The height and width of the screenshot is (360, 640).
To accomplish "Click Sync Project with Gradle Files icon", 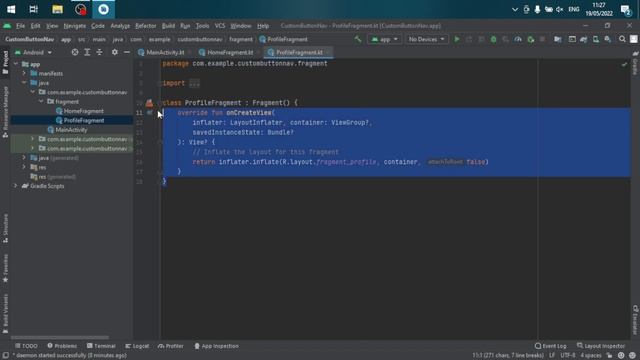I will pyautogui.click(x=584, y=39).
